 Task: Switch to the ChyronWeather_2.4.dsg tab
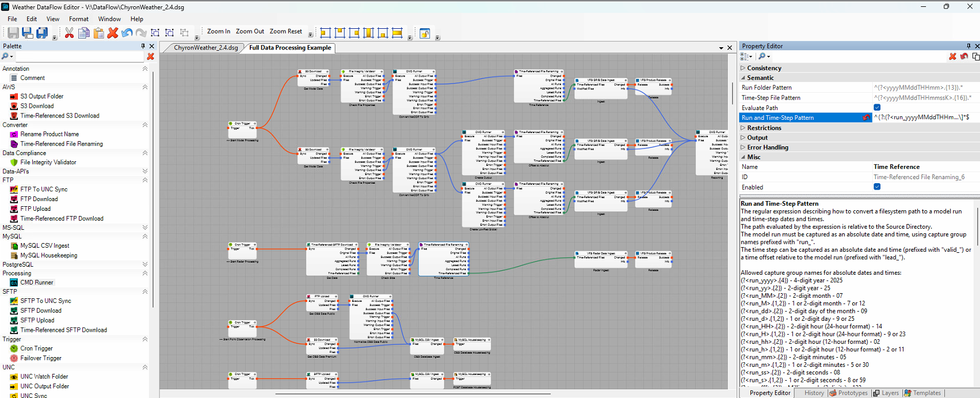tap(205, 48)
